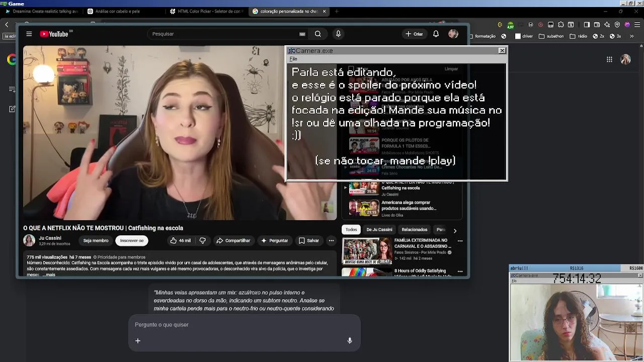Click the YouTube search magnifier button
Viewport: 644px width, 362px height.
point(318,34)
